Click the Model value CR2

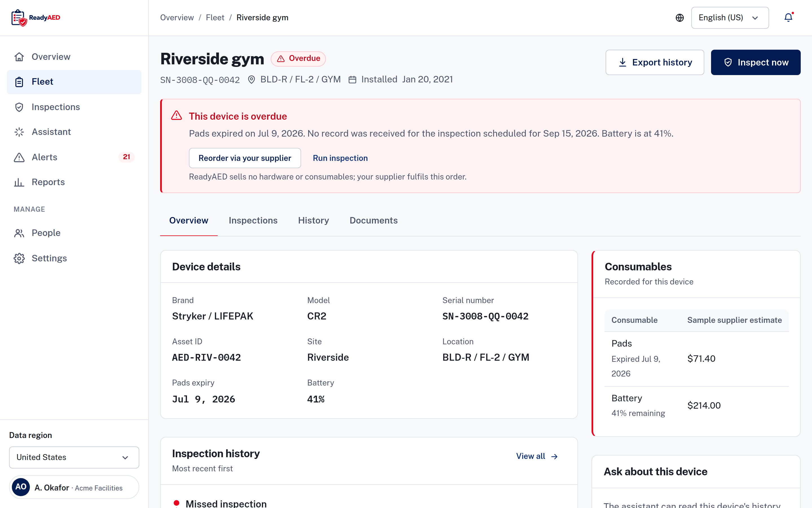click(317, 316)
